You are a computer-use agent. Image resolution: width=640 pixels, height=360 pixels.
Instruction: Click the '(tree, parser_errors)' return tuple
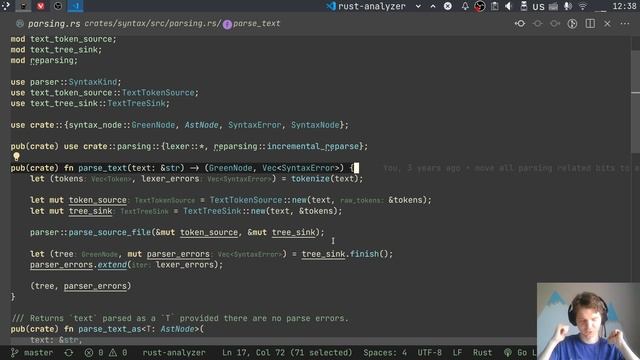[x=80, y=286]
